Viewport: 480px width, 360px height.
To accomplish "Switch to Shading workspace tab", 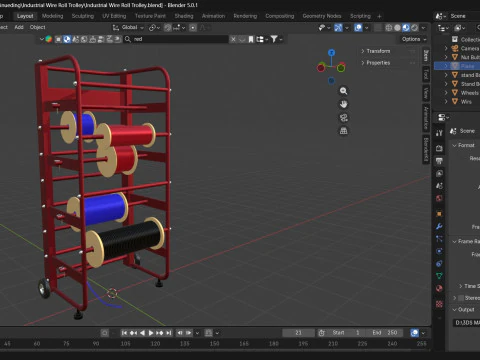I will 184,16.
